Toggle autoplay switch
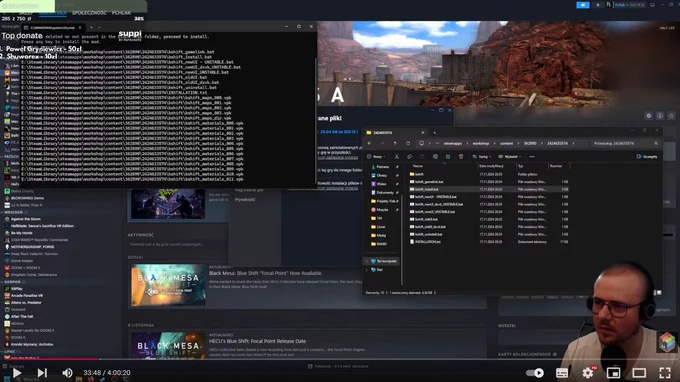The image size is (680, 382). 535,373
